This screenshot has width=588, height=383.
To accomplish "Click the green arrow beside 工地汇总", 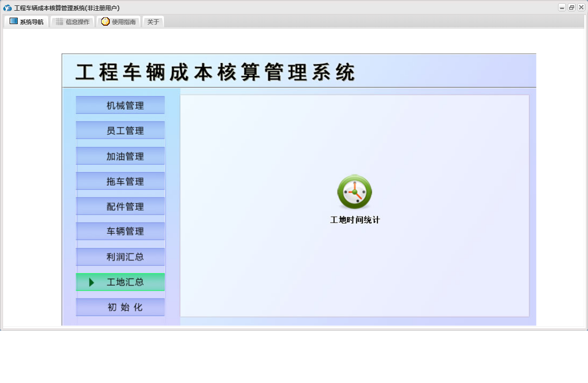I will tap(91, 282).
